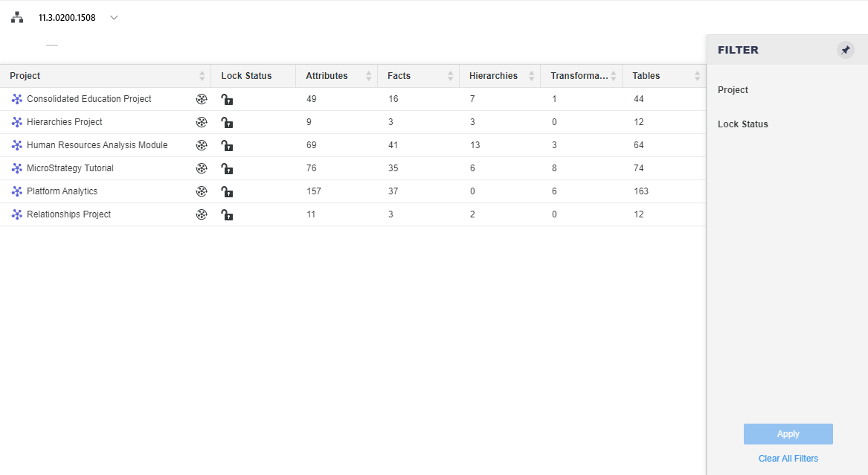Sort by the Attributes column arrows
868x475 pixels.
[x=368, y=76]
